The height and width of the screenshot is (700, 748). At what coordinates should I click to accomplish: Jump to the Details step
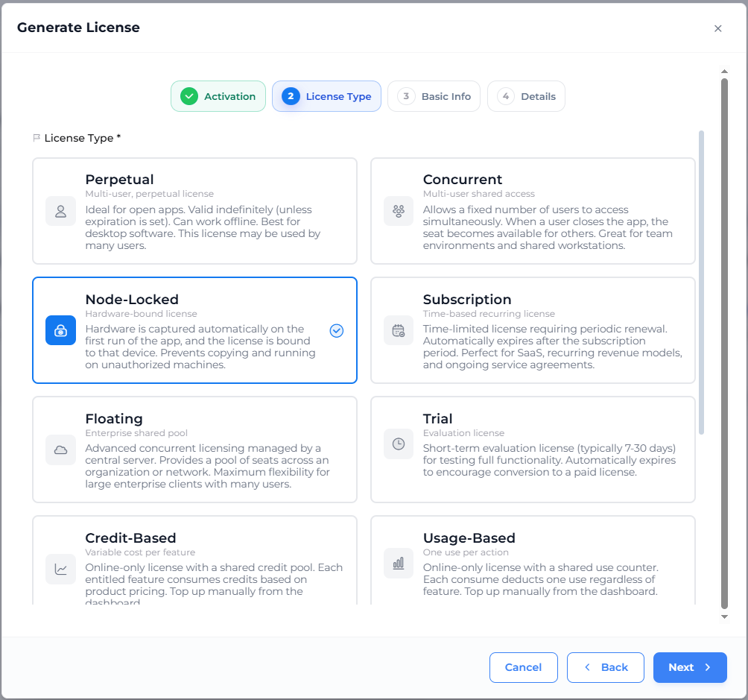526,96
